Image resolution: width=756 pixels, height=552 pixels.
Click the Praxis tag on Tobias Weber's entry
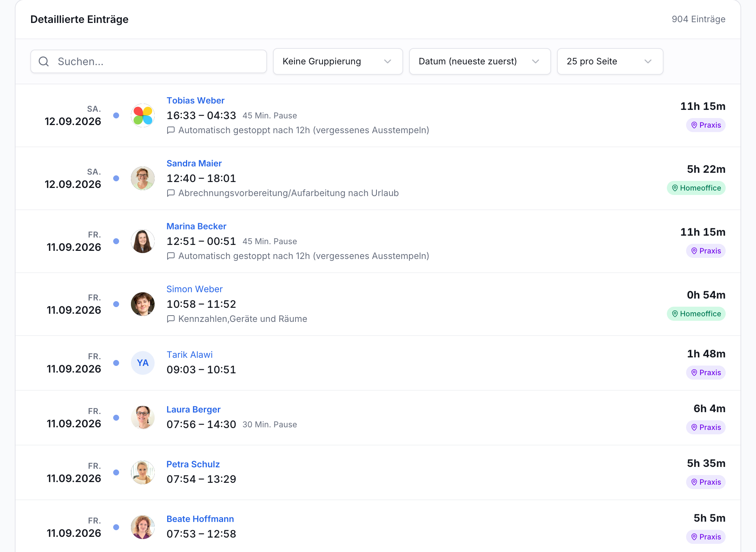coord(706,125)
